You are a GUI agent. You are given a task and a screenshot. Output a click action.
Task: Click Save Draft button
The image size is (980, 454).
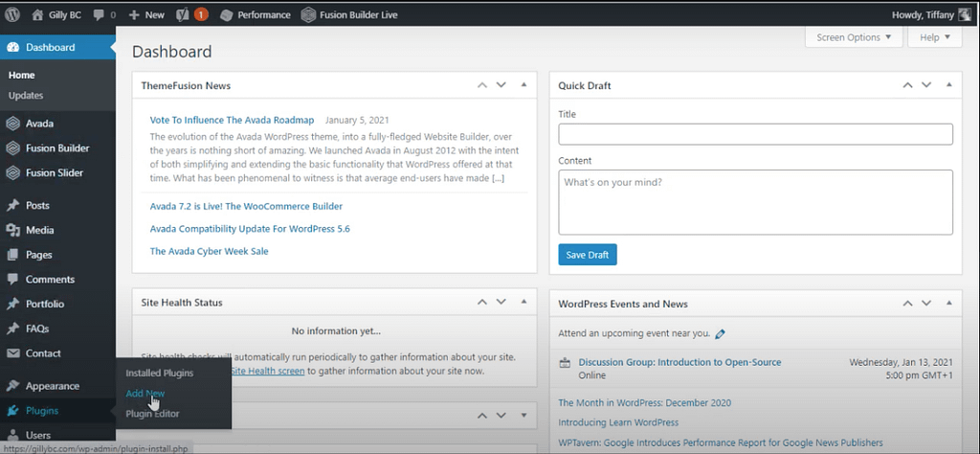(x=588, y=255)
